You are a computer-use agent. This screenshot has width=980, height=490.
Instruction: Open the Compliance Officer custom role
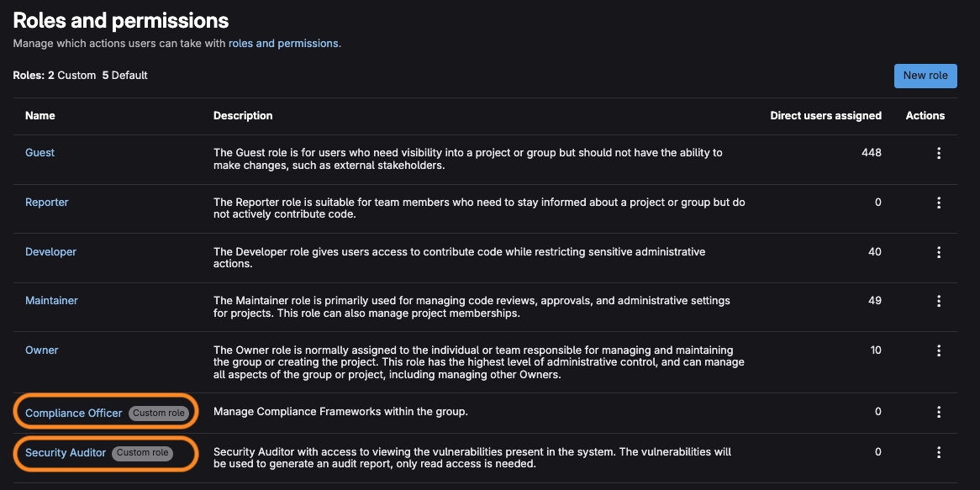click(x=73, y=412)
